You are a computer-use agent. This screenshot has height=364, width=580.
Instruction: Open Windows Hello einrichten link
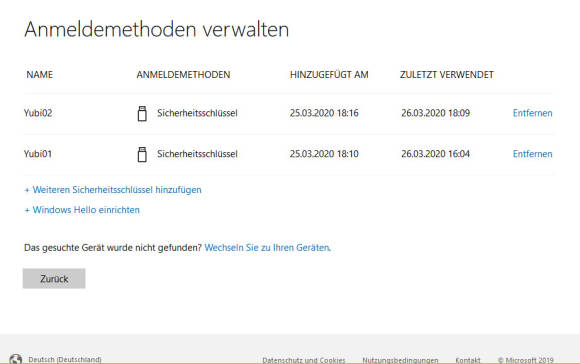(82, 210)
